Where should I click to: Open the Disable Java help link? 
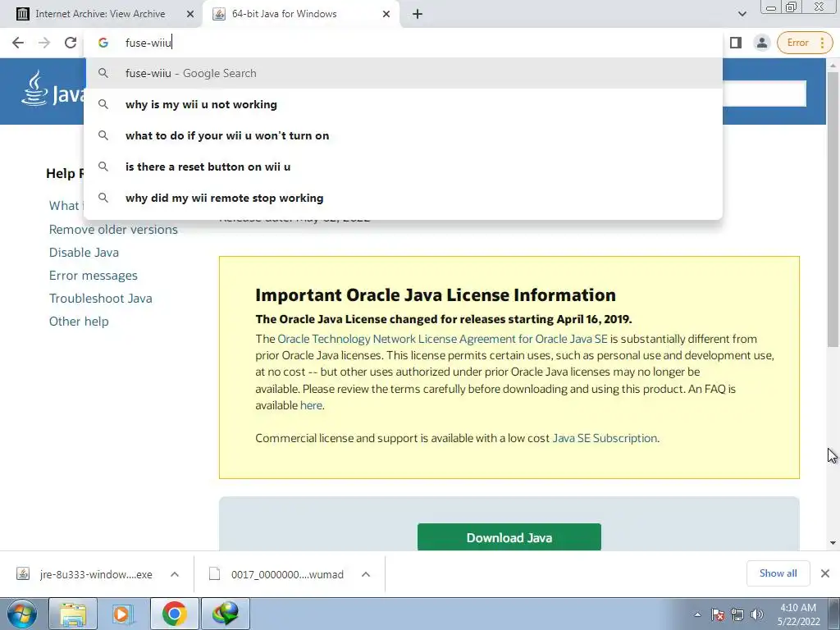coord(84,253)
